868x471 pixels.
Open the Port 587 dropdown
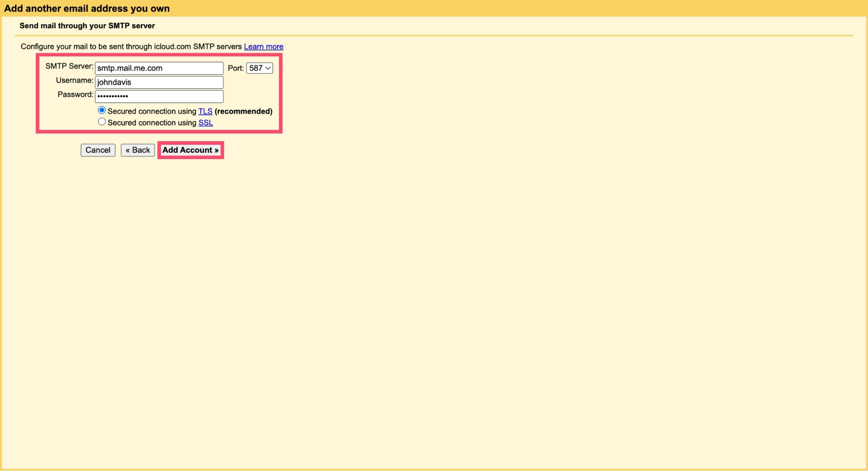[259, 68]
